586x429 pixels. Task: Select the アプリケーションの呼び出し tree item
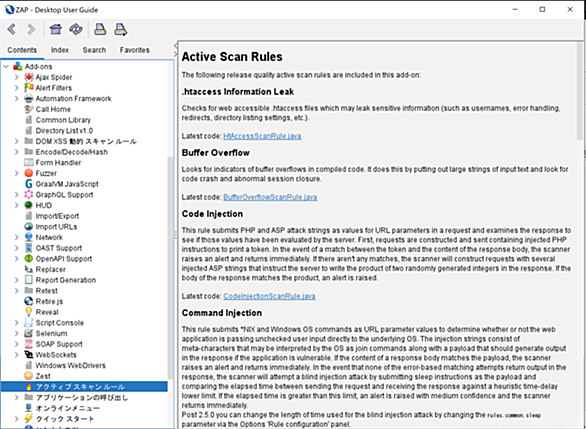[x=82, y=397]
